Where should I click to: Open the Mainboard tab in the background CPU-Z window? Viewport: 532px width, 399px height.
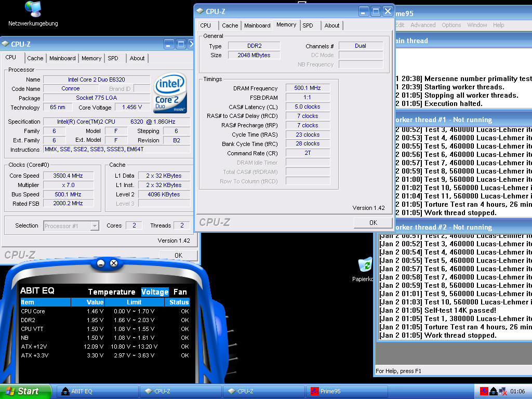[62, 58]
